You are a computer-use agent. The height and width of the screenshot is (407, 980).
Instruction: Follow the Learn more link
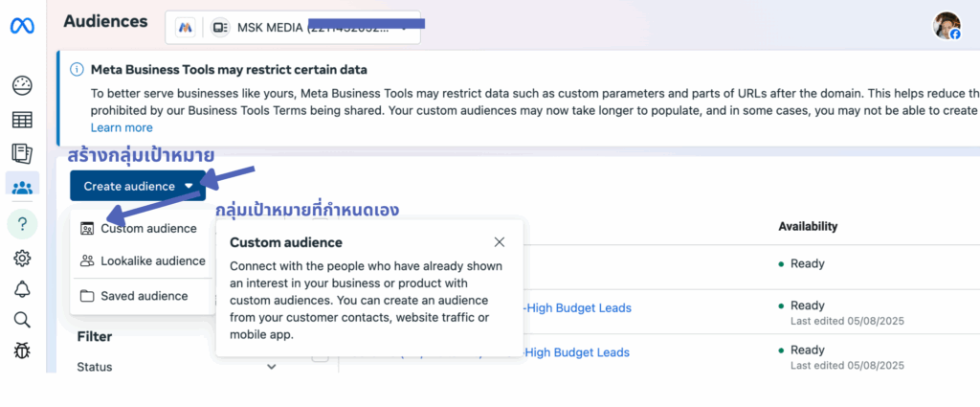coord(122,127)
